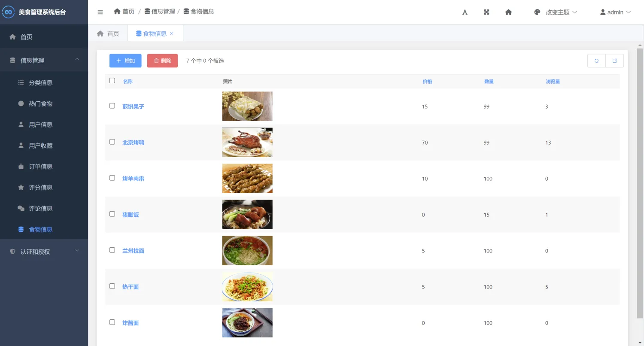Click the home icon beside 首页 in sidebar
This screenshot has height=346, width=644.
13,37
